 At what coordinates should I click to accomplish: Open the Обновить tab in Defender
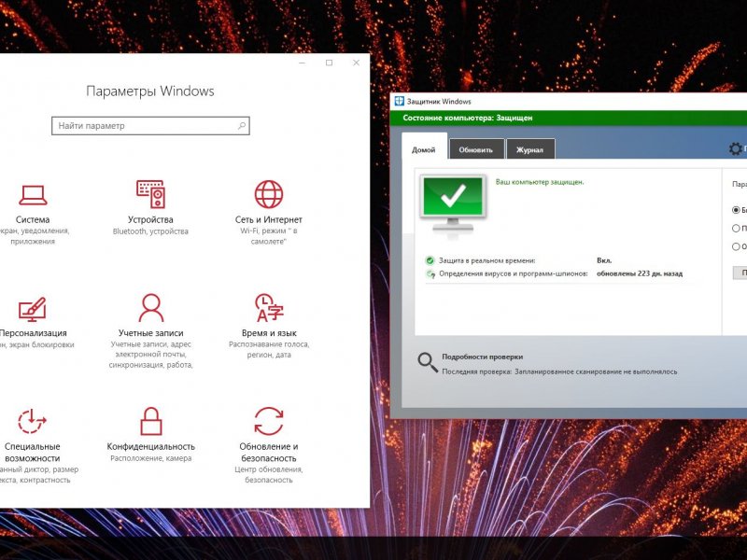476,149
